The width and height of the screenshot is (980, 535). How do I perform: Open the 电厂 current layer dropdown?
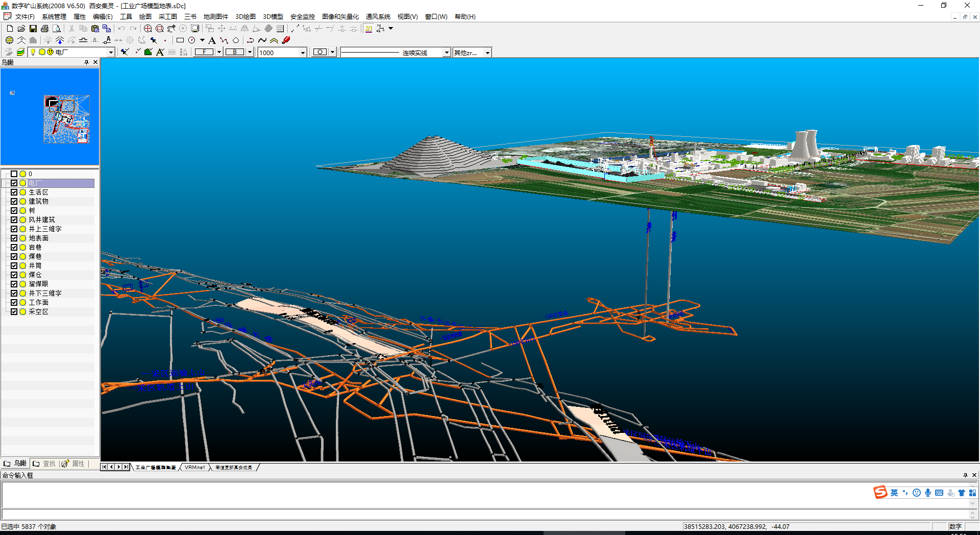pyautogui.click(x=110, y=53)
